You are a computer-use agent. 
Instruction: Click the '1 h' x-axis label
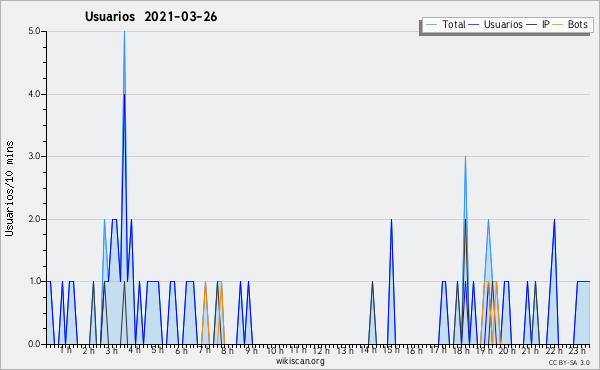coord(65,350)
